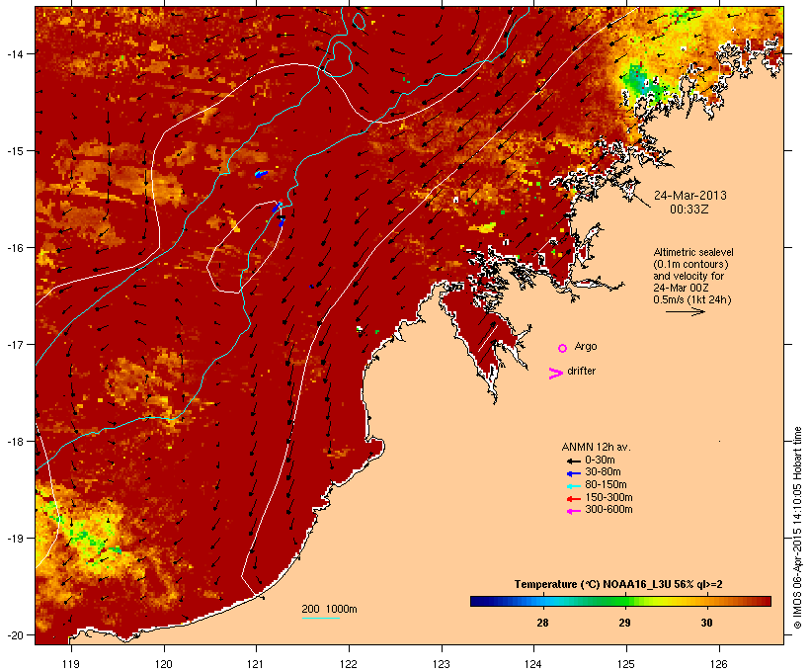Click the Temperature NOAA16_L3U colorbar title

618,584
